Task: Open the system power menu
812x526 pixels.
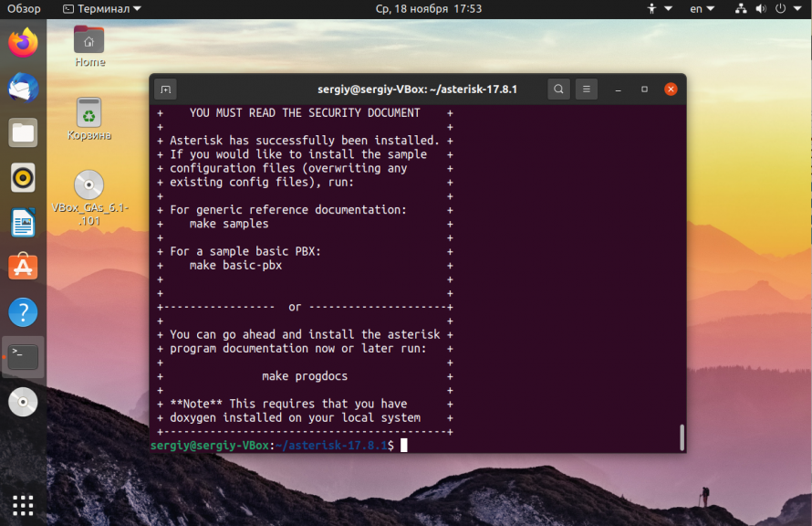Action: [787, 9]
